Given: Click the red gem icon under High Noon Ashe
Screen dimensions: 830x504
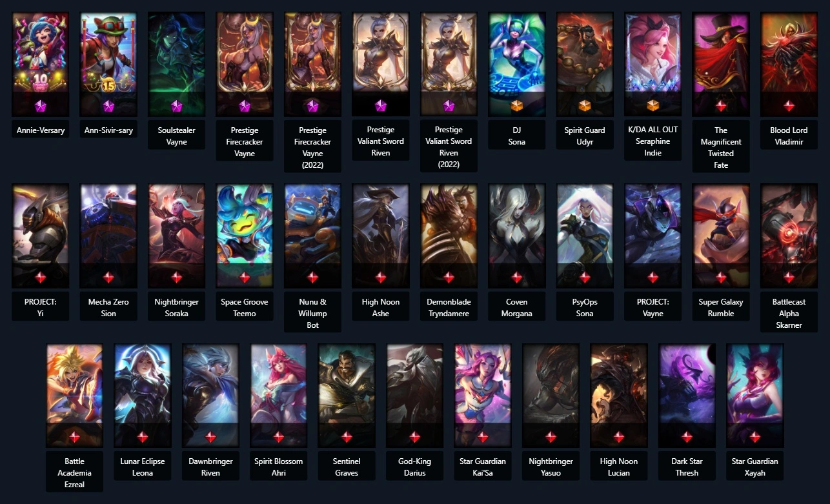Looking at the screenshot, I should (x=381, y=277).
